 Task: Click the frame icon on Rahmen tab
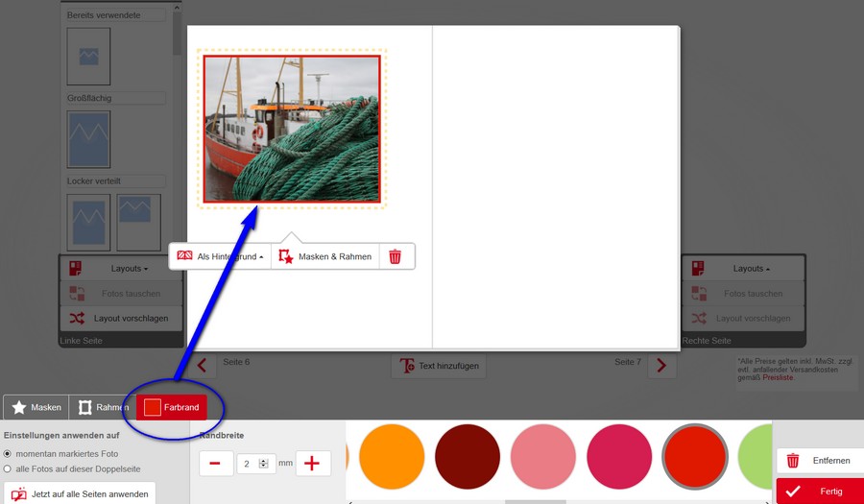coord(84,408)
